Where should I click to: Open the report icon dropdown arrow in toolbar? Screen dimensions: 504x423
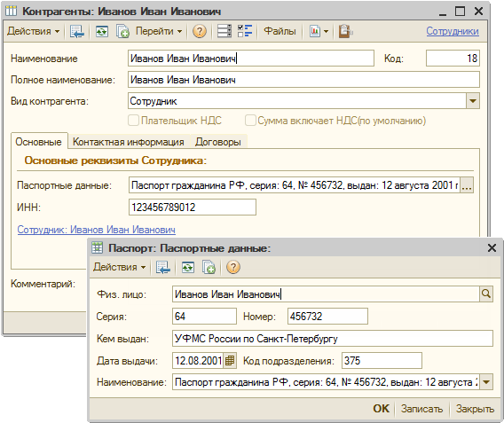[x=326, y=31]
